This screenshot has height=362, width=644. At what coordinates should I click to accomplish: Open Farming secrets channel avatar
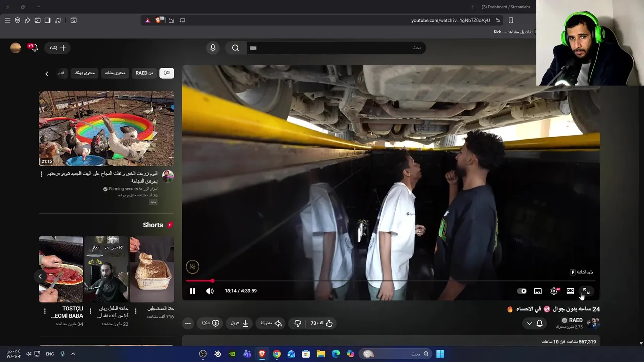pyautogui.click(x=168, y=176)
